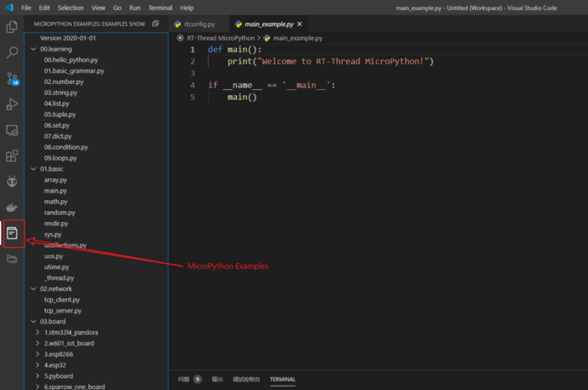Open 01.basic_grammar.py example

(x=74, y=71)
